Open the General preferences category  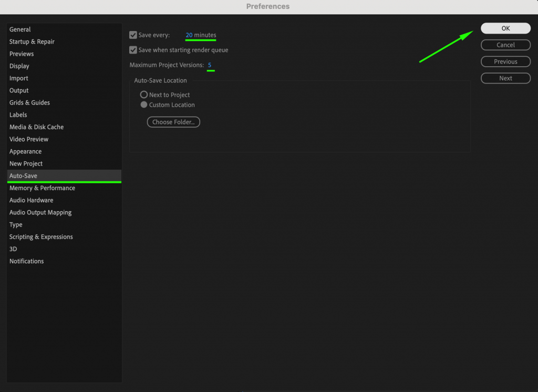pyautogui.click(x=20, y=29)
